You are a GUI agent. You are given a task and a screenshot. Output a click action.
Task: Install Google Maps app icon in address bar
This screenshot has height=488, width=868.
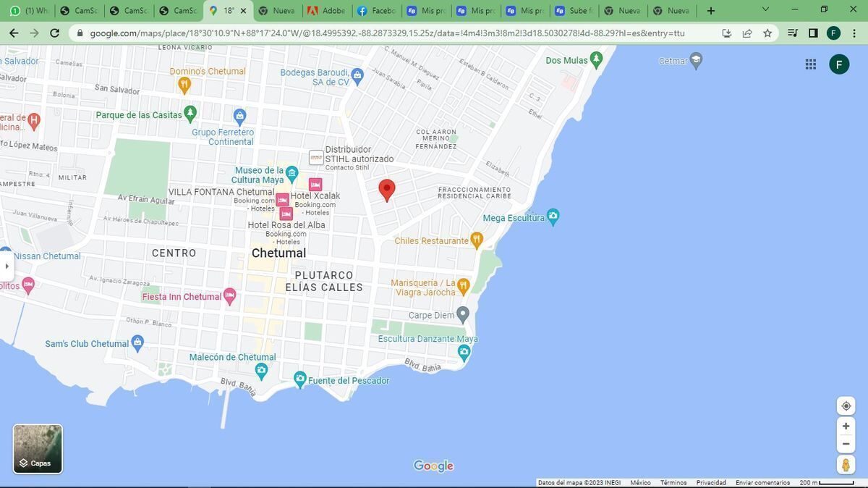pyautogui.click(x=727, y=33)
